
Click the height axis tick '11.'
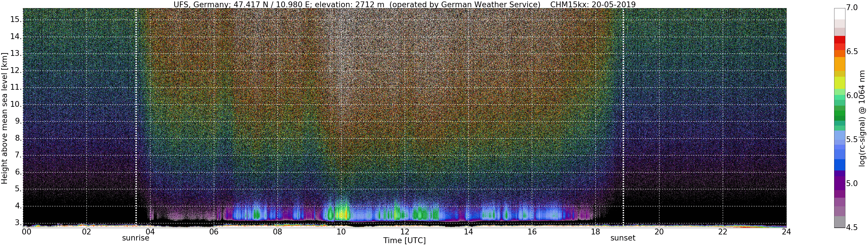(16, 88)
